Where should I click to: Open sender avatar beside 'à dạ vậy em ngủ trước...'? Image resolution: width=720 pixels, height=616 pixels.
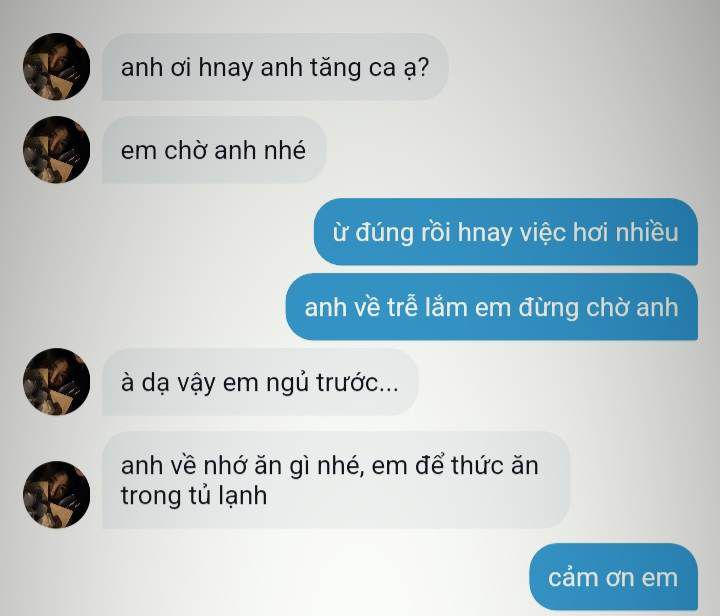[x=56, y=381]
